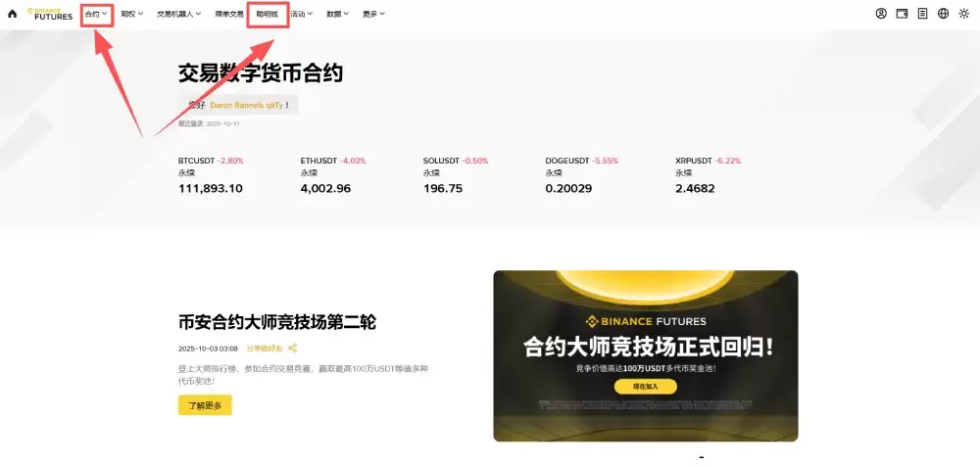Click the 现在加入 button on the banner
This screenshot has height=467, width=980.
(x=645, y=387)
